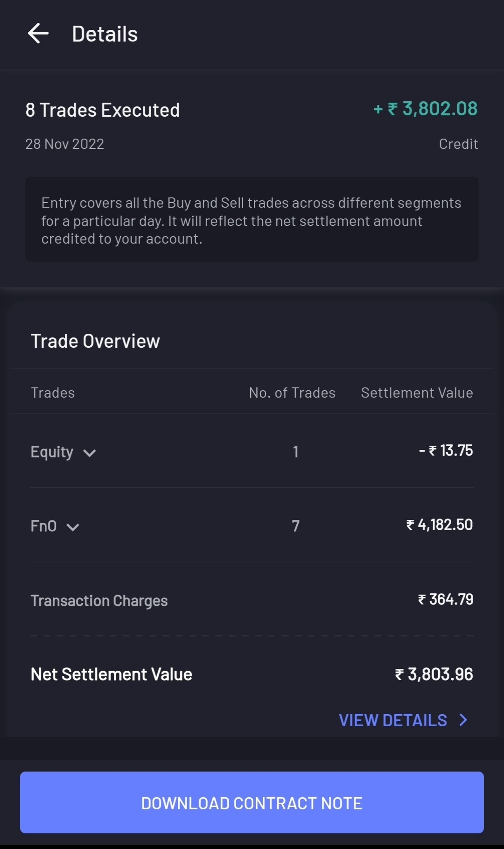Click the 28 Nov 2022 date
The width and height of the screenshot is (504, 849).
[x=64, y=144]
